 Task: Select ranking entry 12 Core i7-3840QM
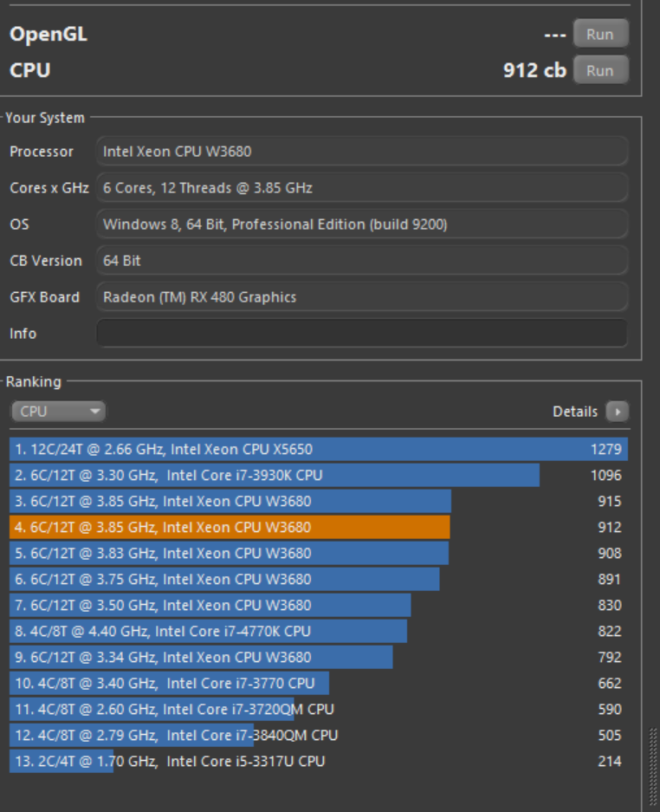[319, 736]
